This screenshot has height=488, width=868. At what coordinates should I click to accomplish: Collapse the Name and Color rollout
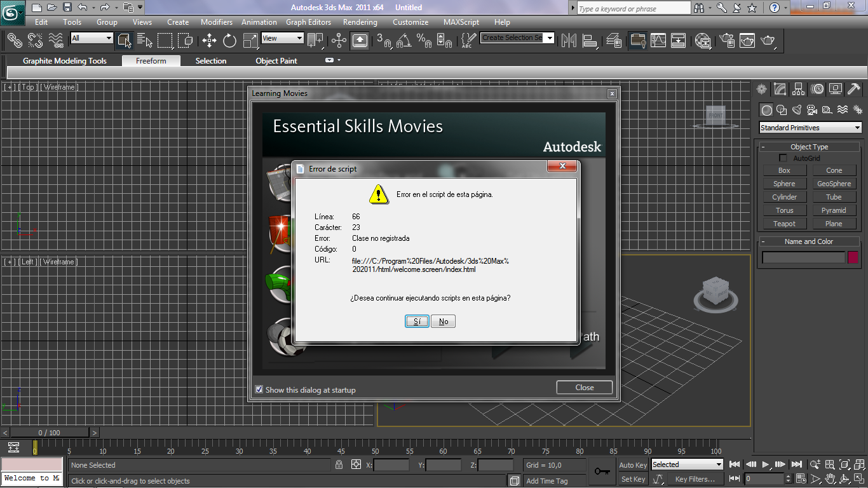tap(809, 241)
